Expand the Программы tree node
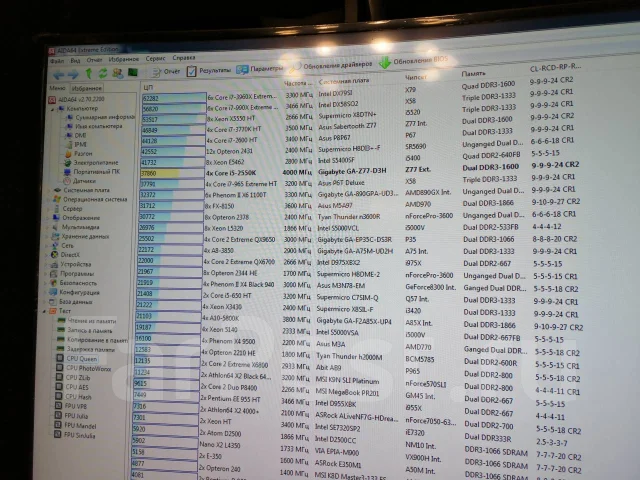 tap(46, 274)
